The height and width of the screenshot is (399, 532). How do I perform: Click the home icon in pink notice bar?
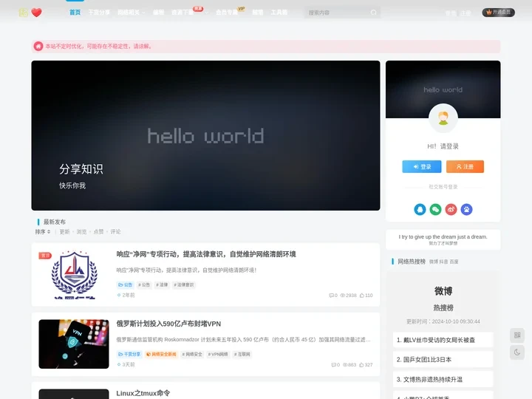click(38, 46)
